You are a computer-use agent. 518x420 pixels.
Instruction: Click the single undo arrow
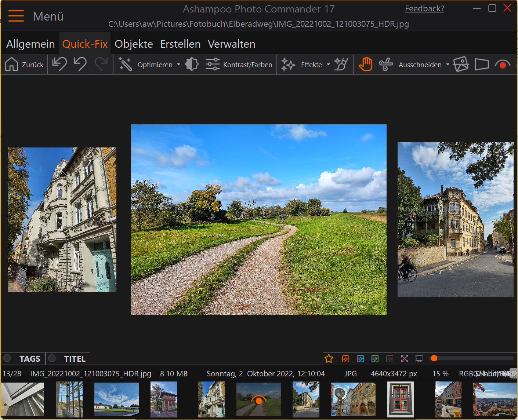(80, 64)
